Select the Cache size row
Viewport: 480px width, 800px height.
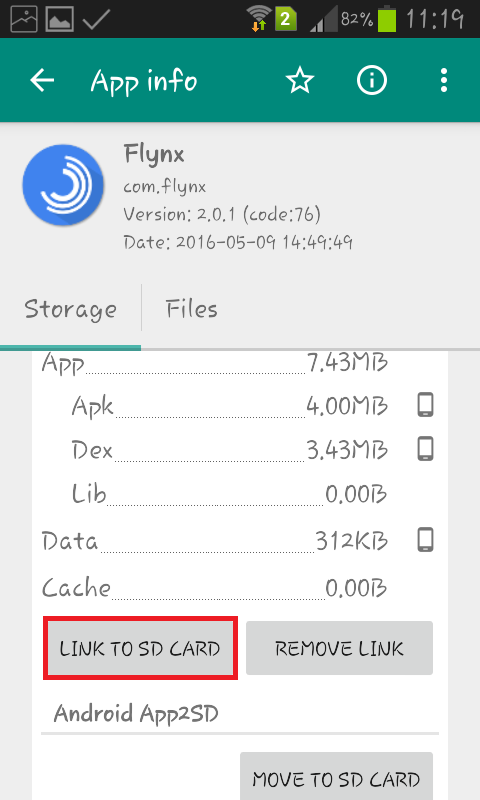pos(214,588)
